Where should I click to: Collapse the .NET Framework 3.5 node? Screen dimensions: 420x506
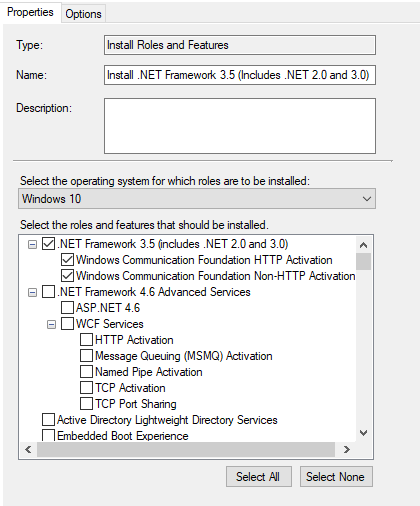[x=32, y=245]
